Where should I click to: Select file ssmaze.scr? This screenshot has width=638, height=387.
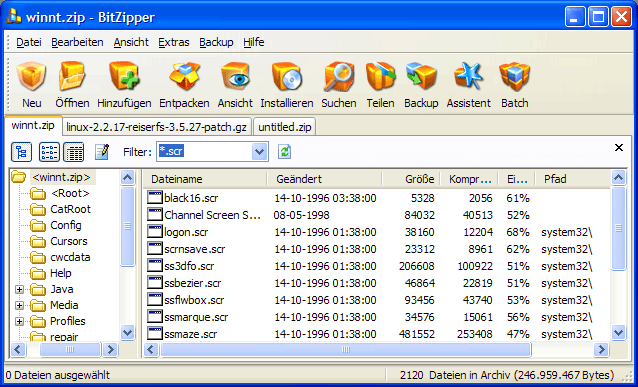(190, 334)
